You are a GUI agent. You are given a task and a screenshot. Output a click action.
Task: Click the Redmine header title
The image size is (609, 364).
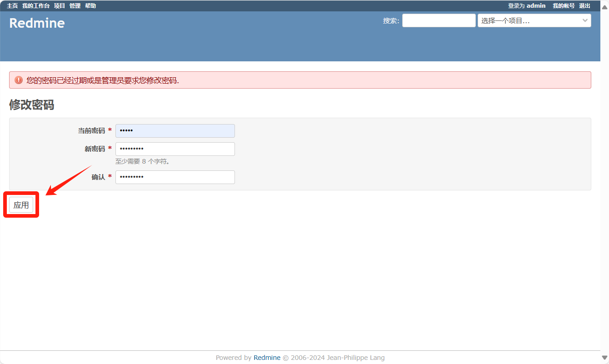tap(37, 23)
